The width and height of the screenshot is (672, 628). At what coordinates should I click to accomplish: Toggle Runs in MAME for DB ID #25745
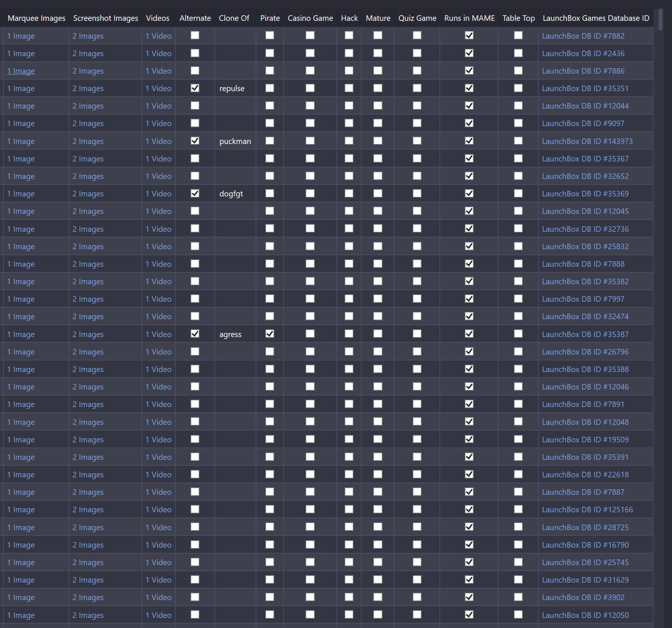[x=469, y=562]
